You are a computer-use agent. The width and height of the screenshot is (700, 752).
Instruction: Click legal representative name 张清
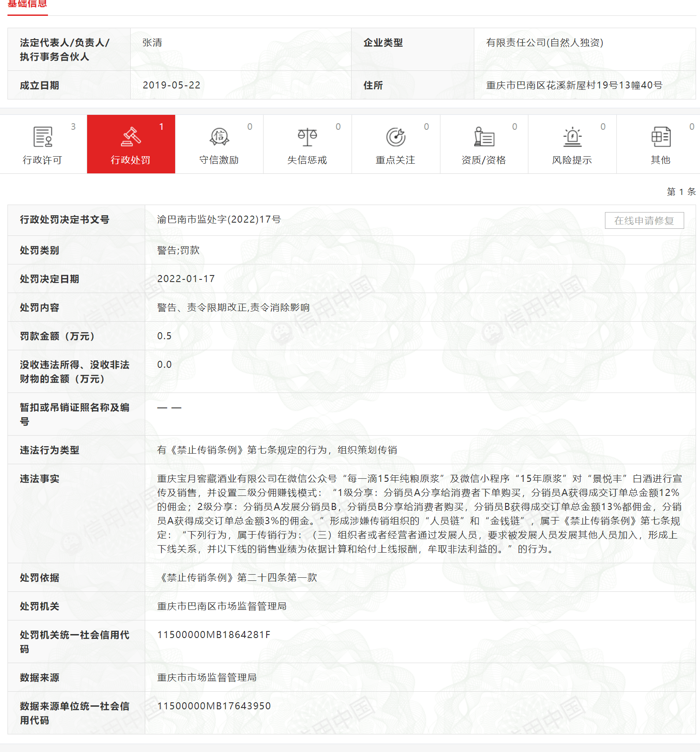[152, 43]
